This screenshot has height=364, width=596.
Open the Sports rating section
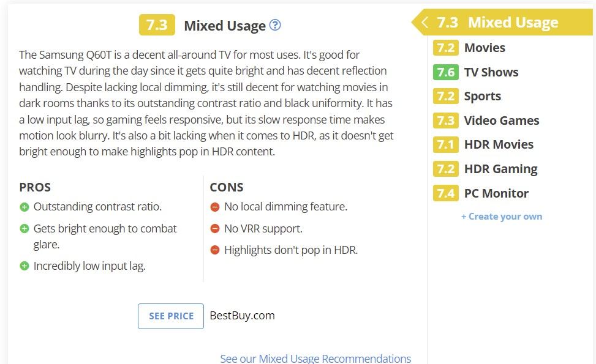pos(482,96)
